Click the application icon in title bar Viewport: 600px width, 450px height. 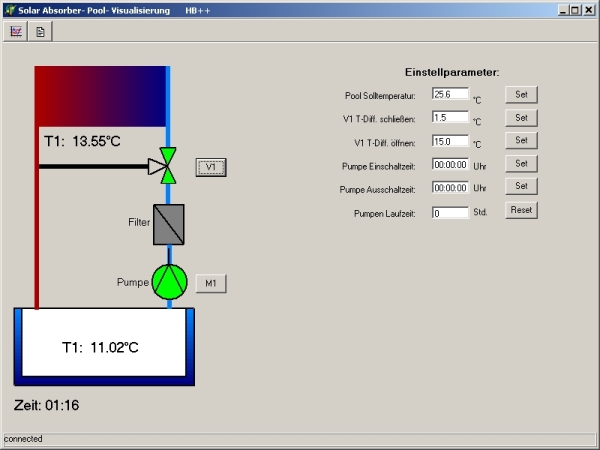pyautogui.click(x=9, y=8)
